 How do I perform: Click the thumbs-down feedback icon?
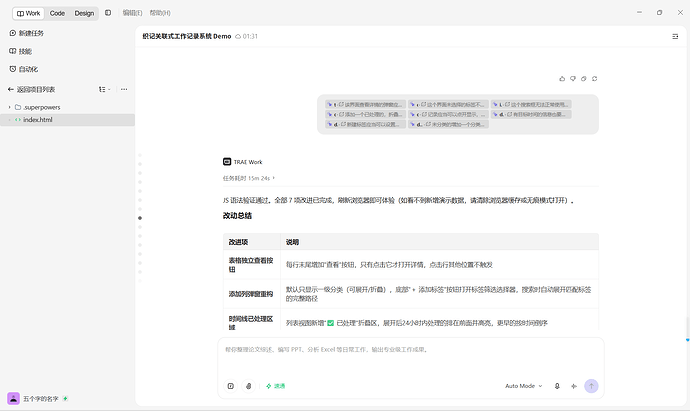pos(573,79)
